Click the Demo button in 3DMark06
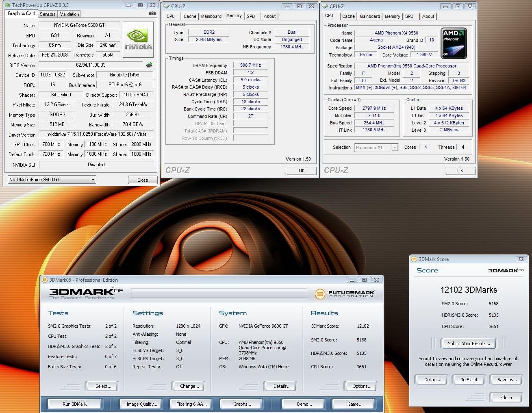532x413 pixels. click(x=304, y=404)
